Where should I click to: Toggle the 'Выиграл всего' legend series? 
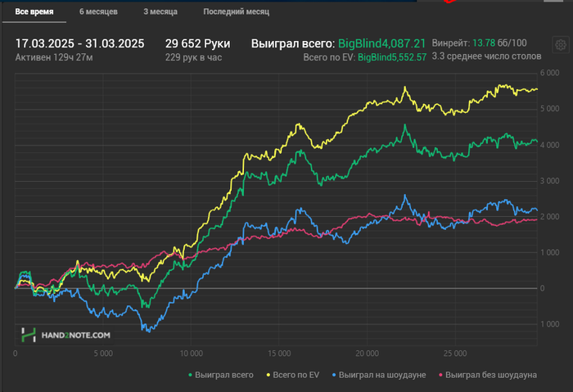pos(221,375)
